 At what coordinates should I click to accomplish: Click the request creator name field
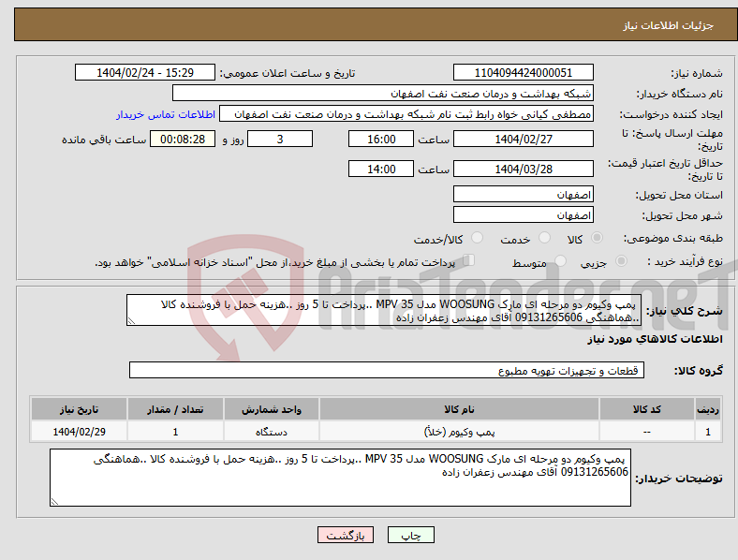pyautogui.click(x=406, y=114)
